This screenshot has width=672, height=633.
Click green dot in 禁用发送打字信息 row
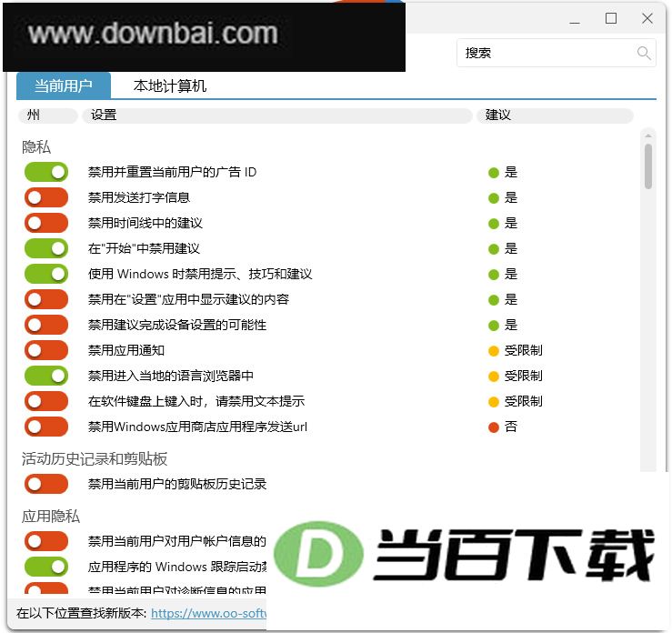pyautogui.click(x=493, y=198)
